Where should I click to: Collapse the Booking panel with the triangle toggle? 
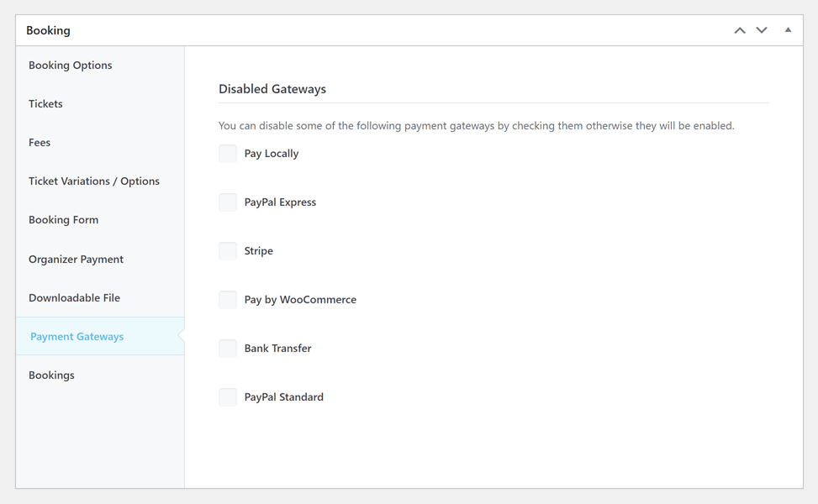tap(788, 30)
